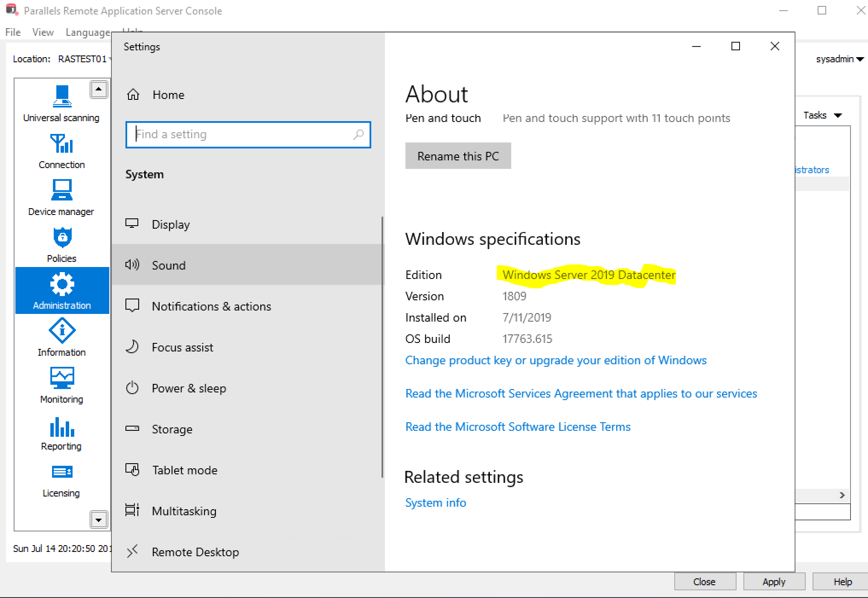868x598 pixels.
Task: Select the Windows Server 2019 Datacenter text
Action: pos(589,275)
